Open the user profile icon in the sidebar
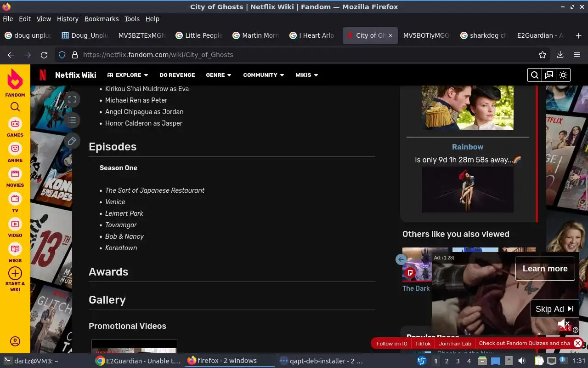Viewport: 588px width, 368px height. (x=15, y=341)
